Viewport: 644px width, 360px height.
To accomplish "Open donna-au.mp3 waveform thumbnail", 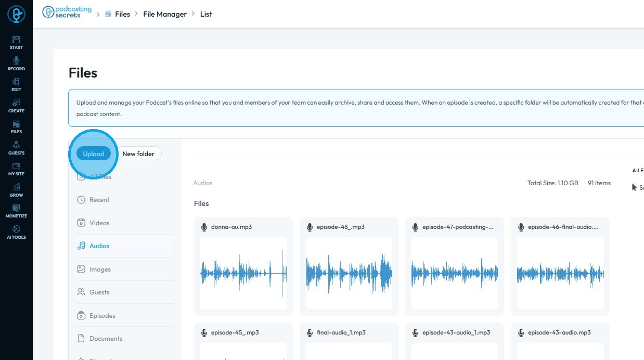I will 243,273.
